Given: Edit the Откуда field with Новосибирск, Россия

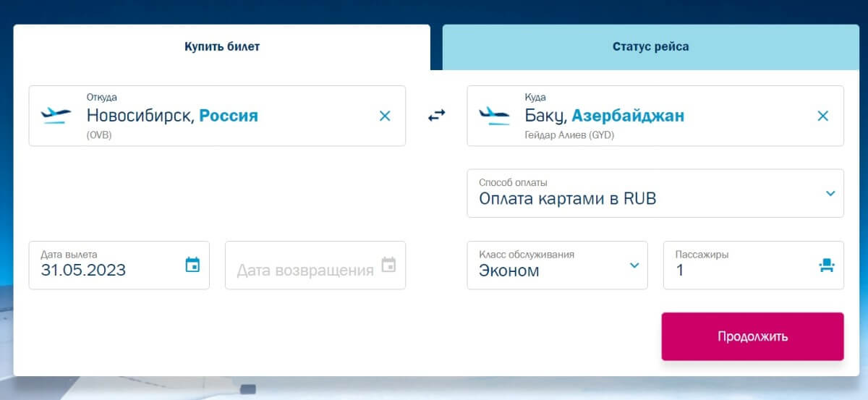Looking at the screenshot, I should pos(217,116).
